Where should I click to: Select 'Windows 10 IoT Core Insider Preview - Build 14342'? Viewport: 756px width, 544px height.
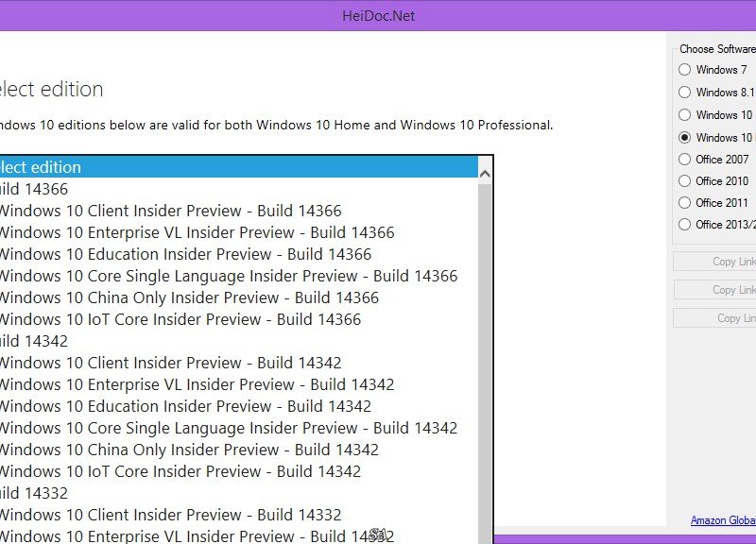coord(239,470)
